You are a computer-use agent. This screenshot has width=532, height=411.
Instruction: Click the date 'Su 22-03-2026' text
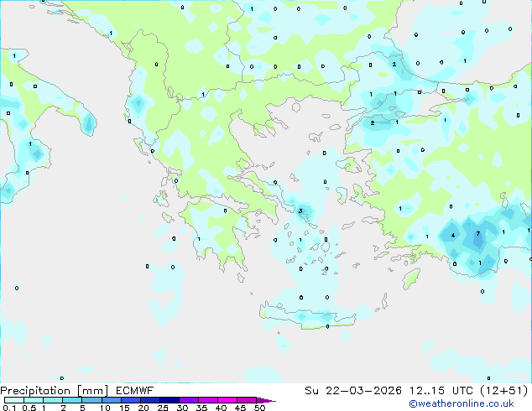[x=353, y=391]
